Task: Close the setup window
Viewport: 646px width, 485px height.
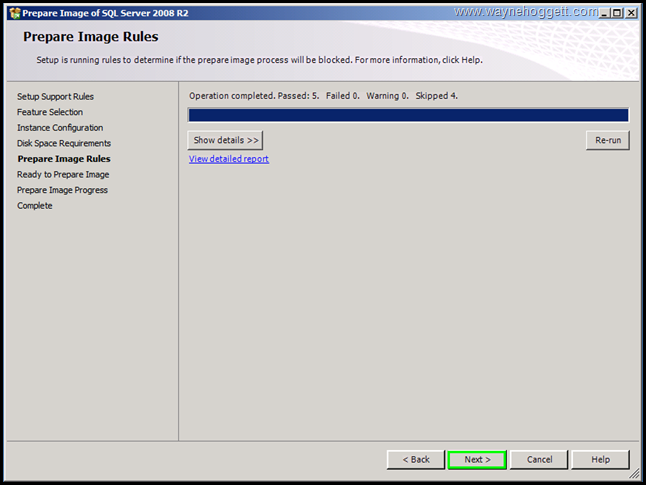Action: coord(631,13)
